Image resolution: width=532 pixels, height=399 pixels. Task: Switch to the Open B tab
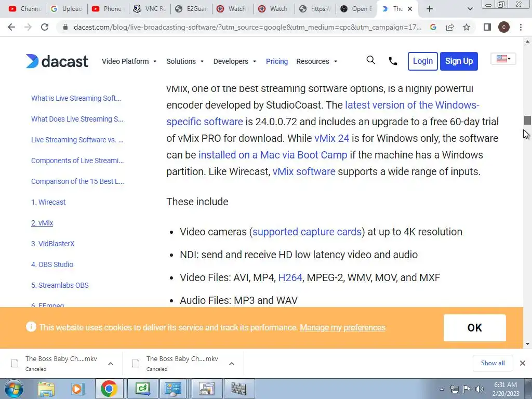[x=357, y=9]
